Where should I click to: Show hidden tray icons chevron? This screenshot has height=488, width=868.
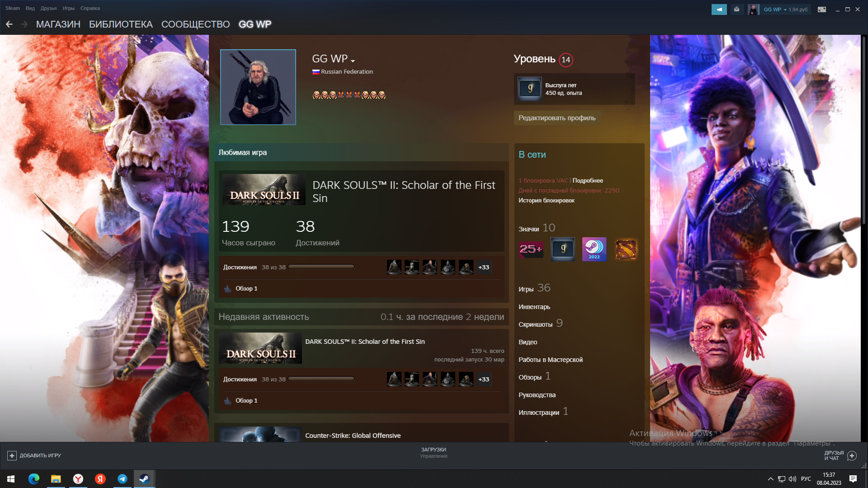click(x=770, y=479)
